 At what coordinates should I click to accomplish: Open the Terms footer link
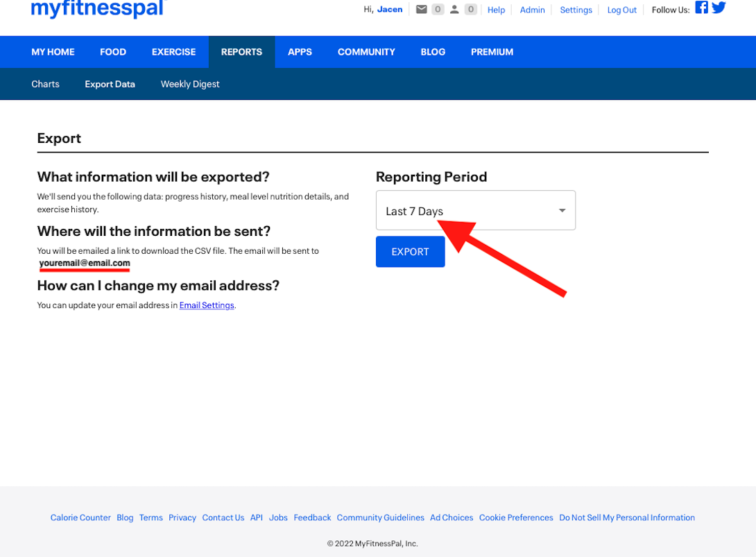pyautogui.click(x=151, y=517)
